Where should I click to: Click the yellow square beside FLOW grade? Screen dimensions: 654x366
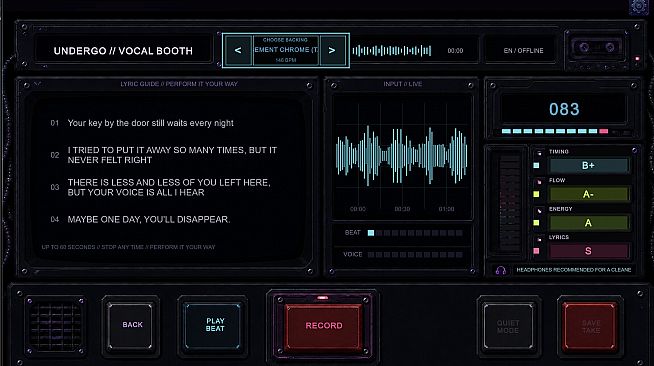point(536,194)
